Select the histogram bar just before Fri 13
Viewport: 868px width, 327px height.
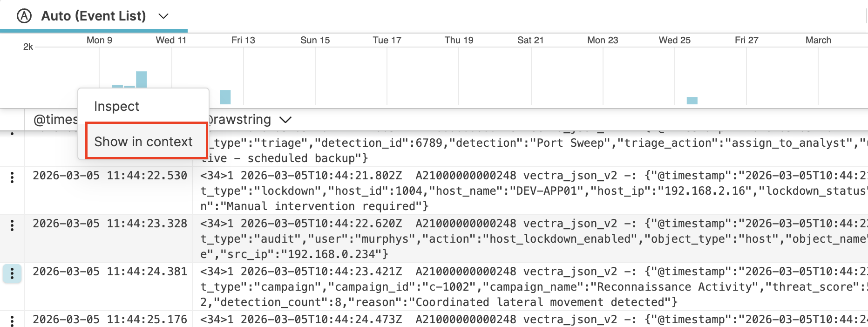225,97
